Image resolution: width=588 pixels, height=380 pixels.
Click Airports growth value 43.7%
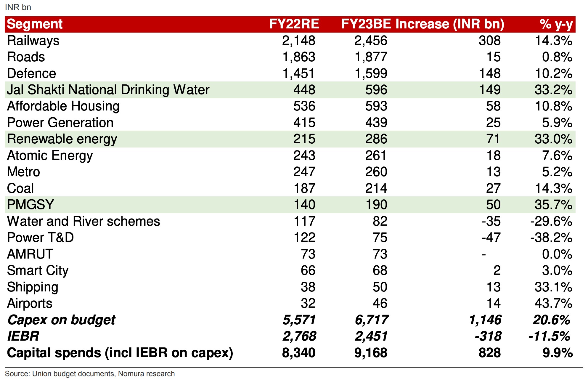click(553, 303)
